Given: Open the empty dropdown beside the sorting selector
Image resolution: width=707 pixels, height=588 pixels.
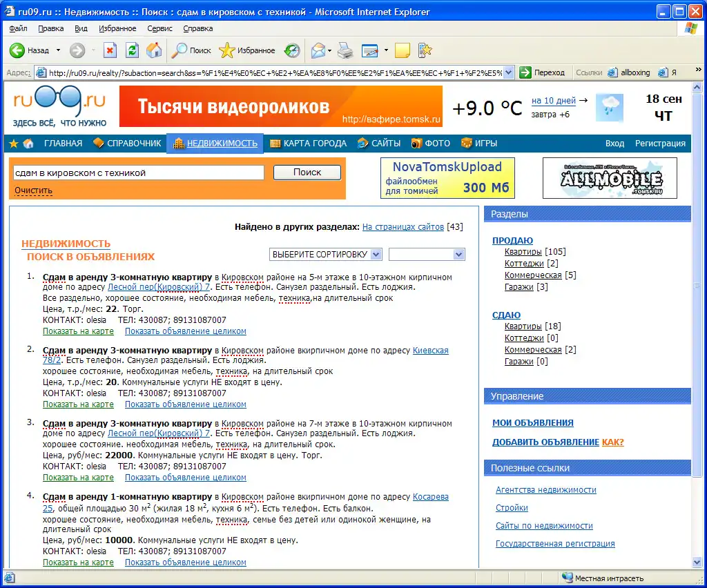Looking at the screenshot, I should point(427,254).
